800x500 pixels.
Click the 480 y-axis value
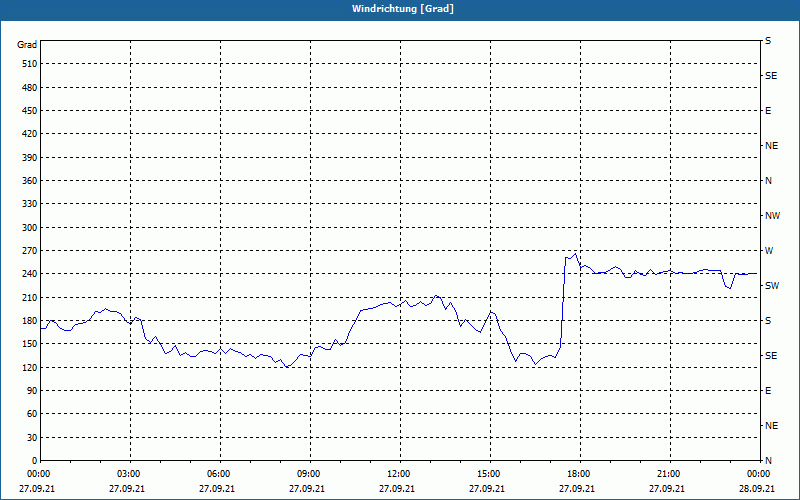[29, 88]
